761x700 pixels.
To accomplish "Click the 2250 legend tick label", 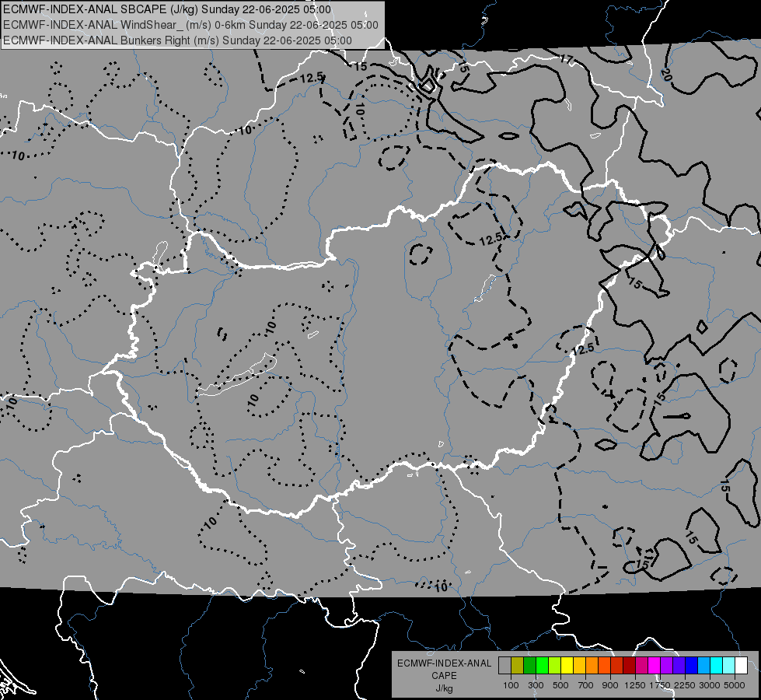I will tap(685, 685).
